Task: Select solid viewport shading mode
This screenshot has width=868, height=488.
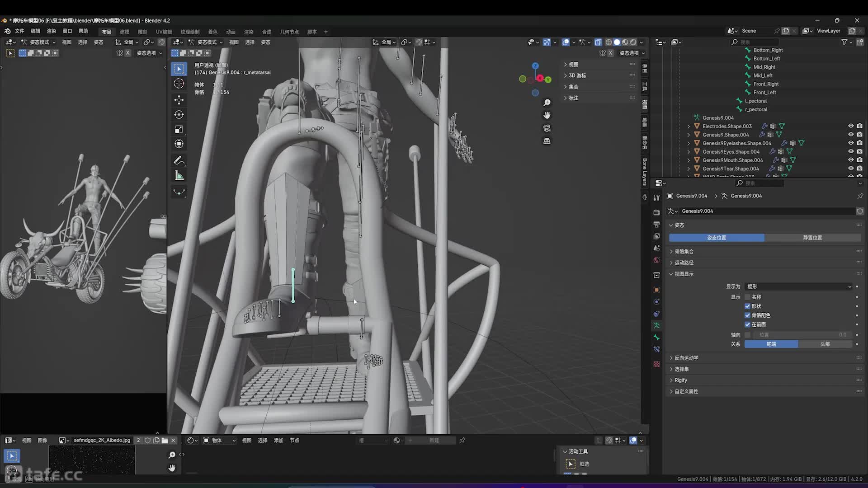Action: (617, 42)
